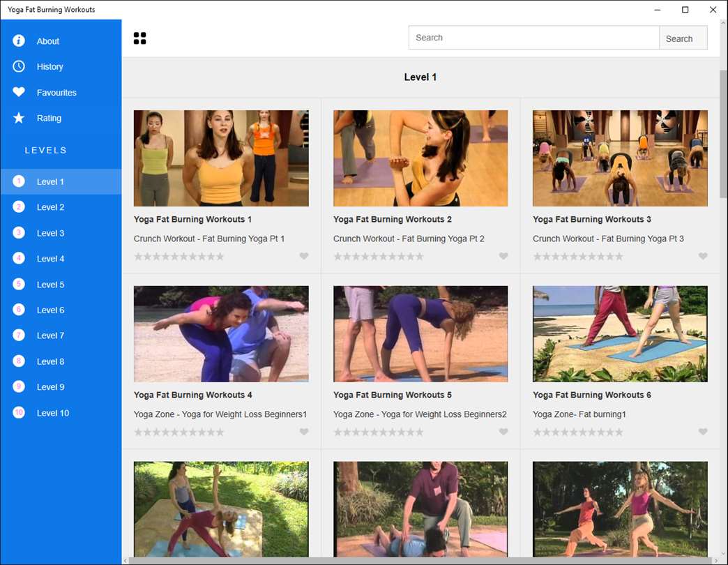Viewport: 728px width, 565px height.
Task: Open the green lawn triangle pose thumbnail
Action: (221, 508)
